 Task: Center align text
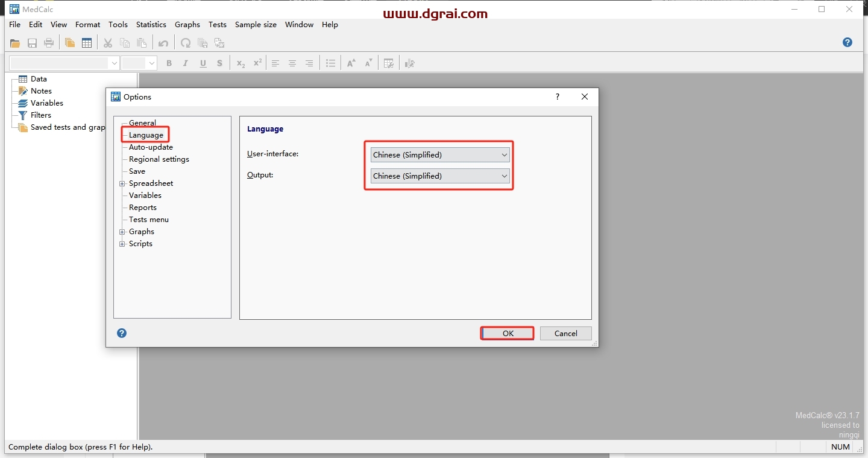[x=292, y=63]
